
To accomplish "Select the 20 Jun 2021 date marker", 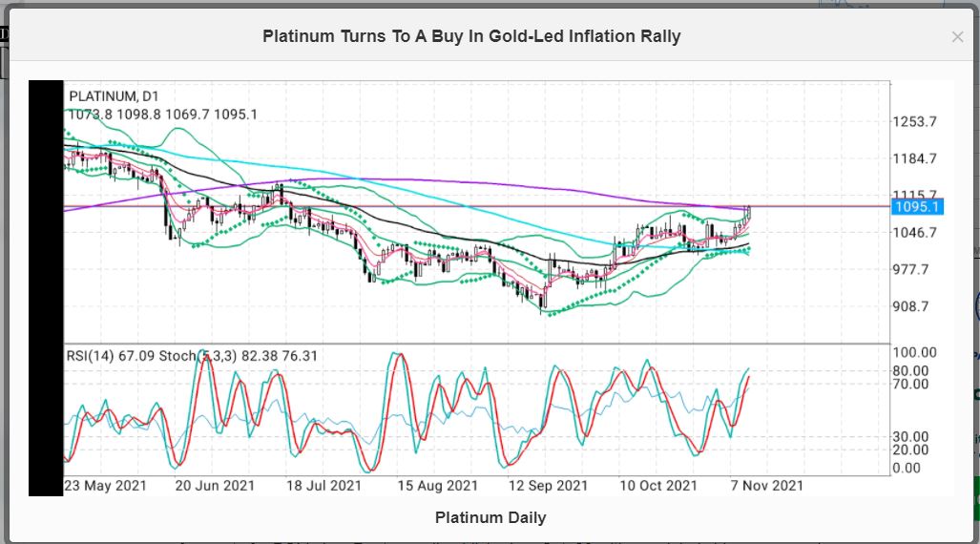I will [x=215, y=485].
